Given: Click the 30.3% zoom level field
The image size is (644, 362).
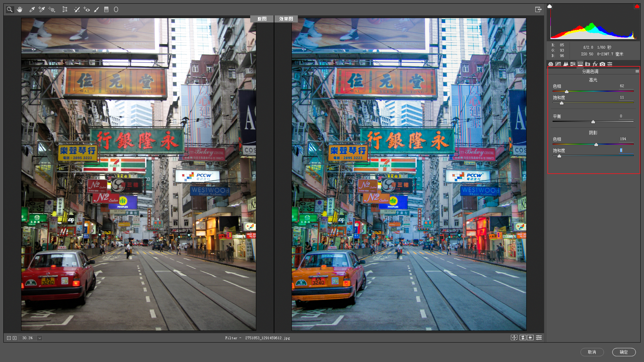Looking at the screenshot, I should [x=28, y=338].
